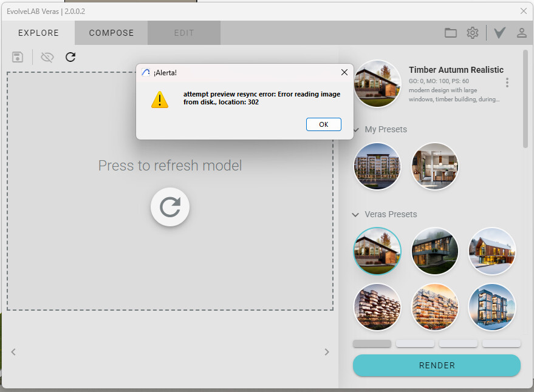This screenshot has height=392, width=534.
Task: Click the yellow warning icon in alert
Action: point(160,100)
